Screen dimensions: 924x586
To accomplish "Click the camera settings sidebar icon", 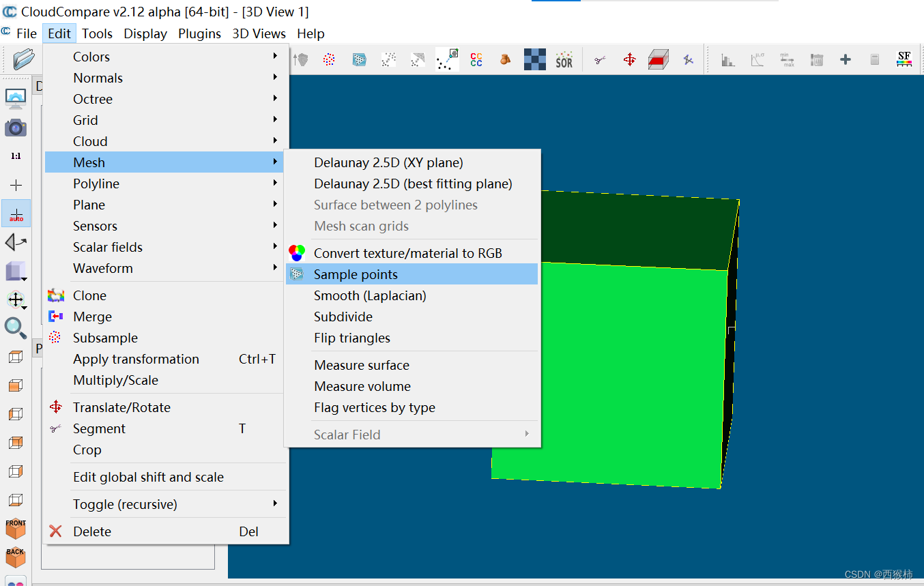I will coord(16,128).
